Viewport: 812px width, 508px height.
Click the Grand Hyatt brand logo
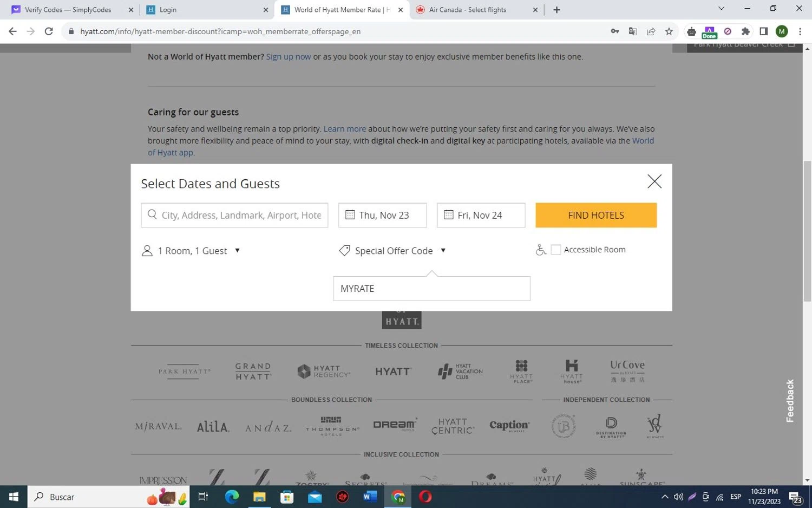pyautogui.click(x=253, y=372)
